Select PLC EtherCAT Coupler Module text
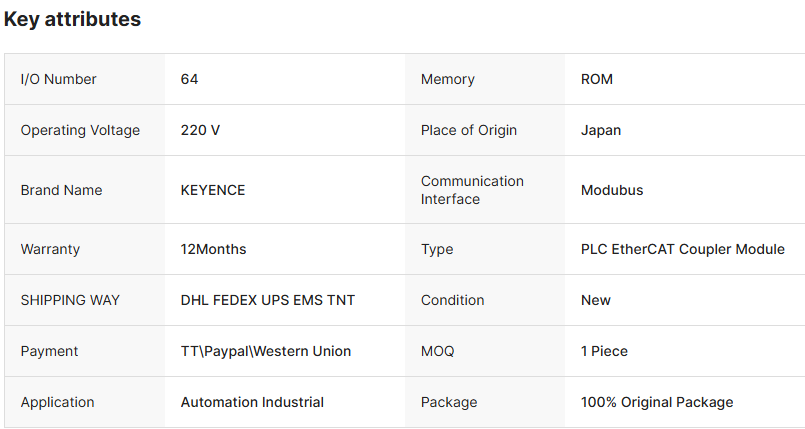 [x=682, y=249]
